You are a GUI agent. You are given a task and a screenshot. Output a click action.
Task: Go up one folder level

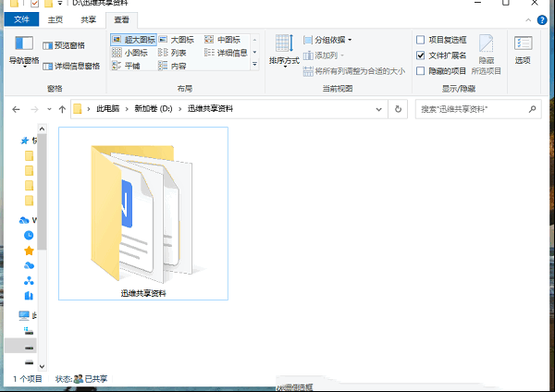(62, 109)
